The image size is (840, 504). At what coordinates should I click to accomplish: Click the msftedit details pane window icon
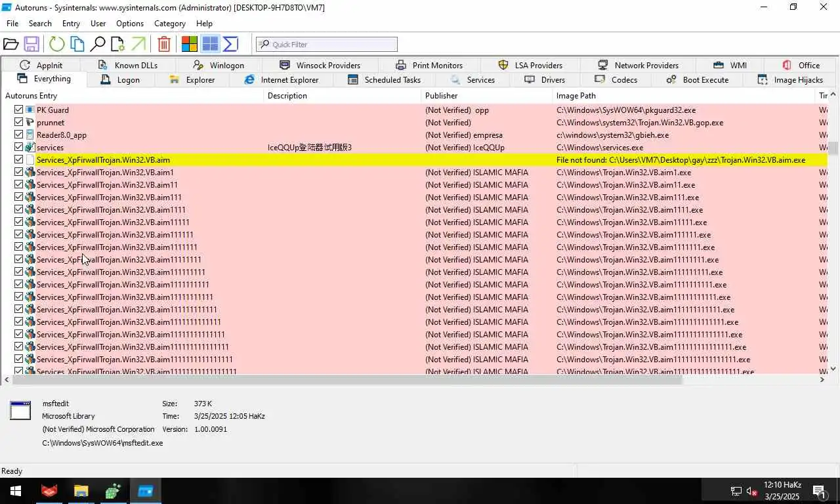[20, 410]
